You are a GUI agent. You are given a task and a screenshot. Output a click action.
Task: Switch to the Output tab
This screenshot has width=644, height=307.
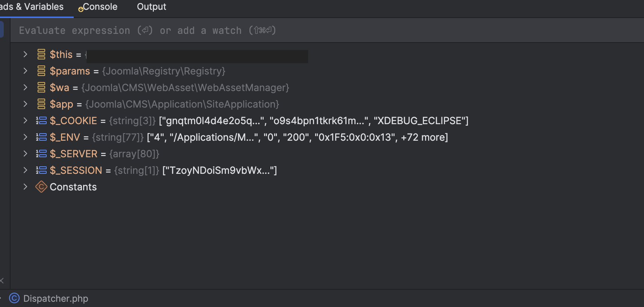point(152,7)
